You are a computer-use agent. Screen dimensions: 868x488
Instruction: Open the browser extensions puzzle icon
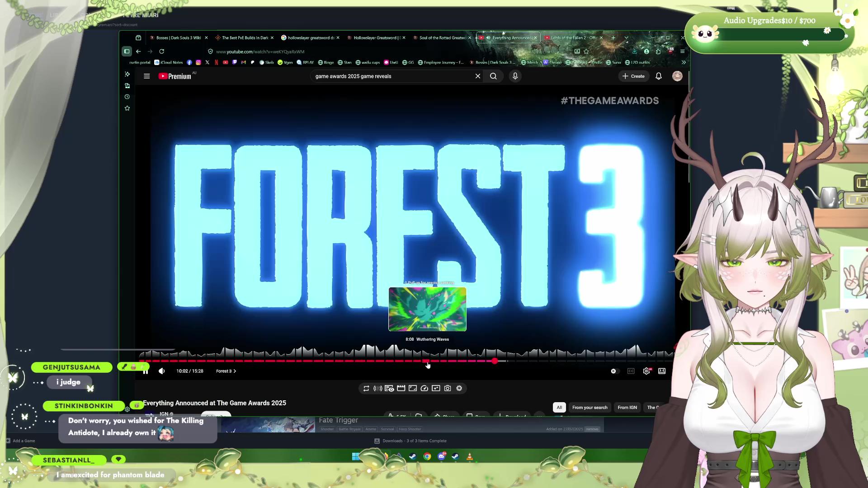click(x=658, y=52)
